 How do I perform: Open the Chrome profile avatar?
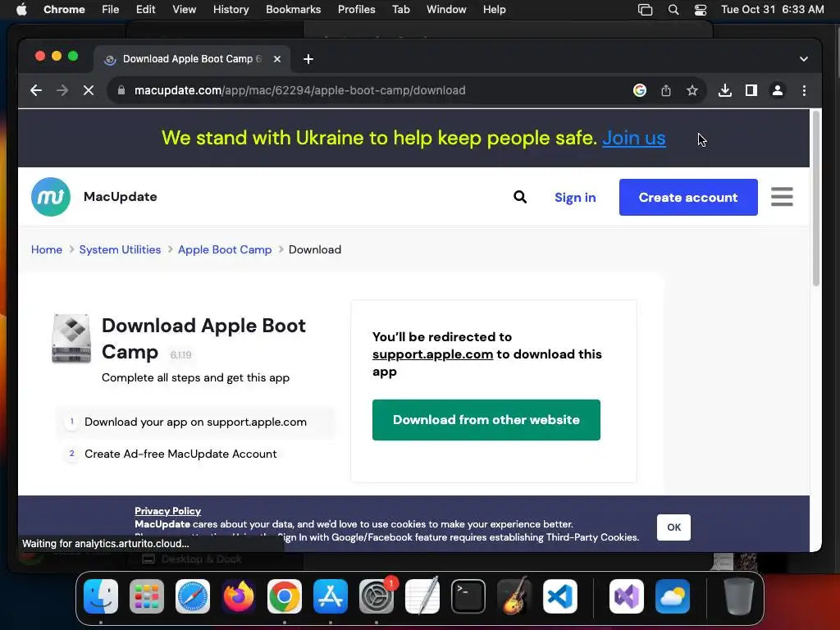click(778, 90)
